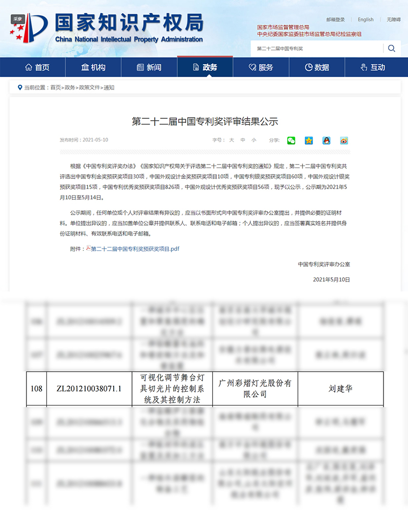The image size is (408, 532).
Task: Share the article via WeChat icon
Action: pos(291,141)
